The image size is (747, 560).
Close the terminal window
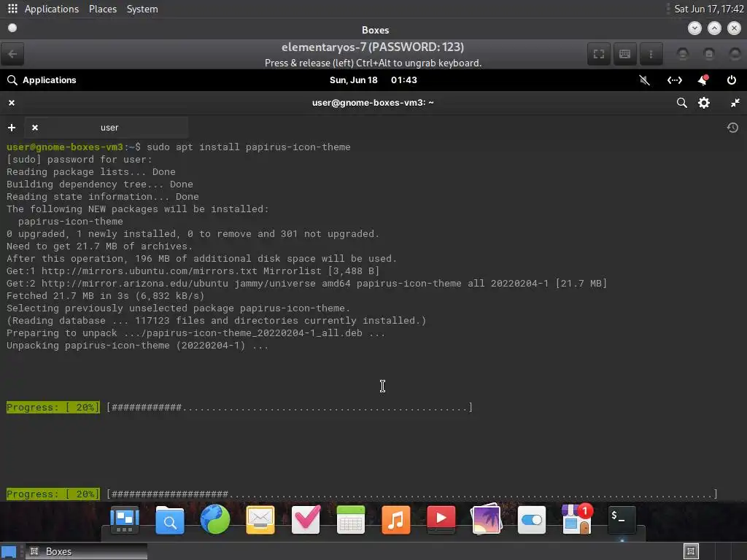point(12,103)
